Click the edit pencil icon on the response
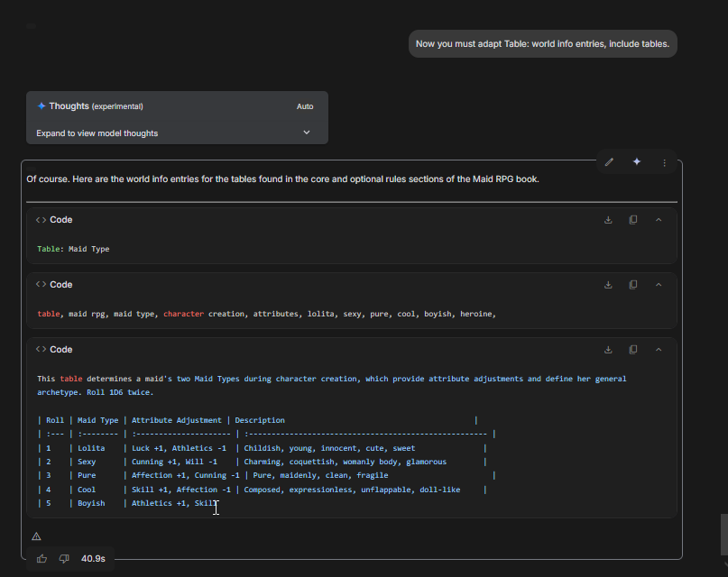 tap(609, 162)
